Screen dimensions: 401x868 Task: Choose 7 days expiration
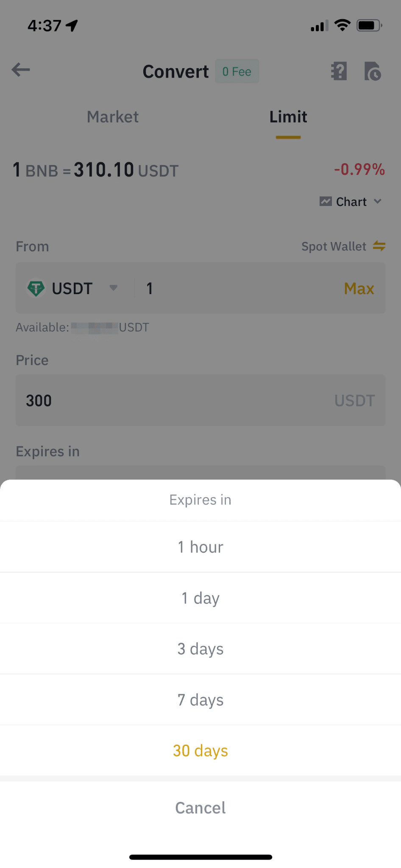(200, 699)
